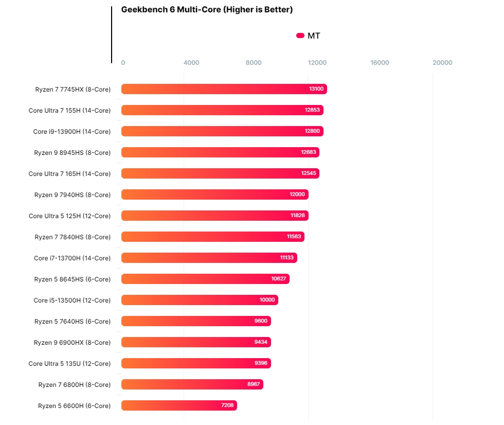Select the Core i5-13500H bar
Screen dimensions: 504x425
[200, 300]
